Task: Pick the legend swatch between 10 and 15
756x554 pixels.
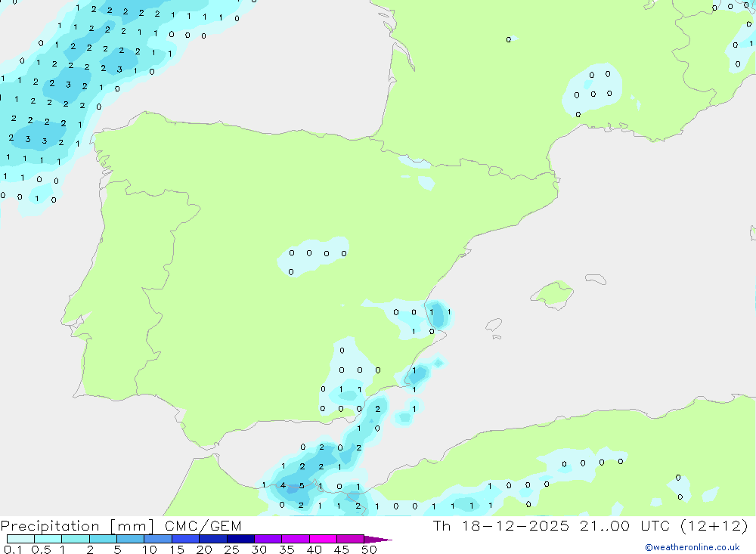Action: coord(158,539)
